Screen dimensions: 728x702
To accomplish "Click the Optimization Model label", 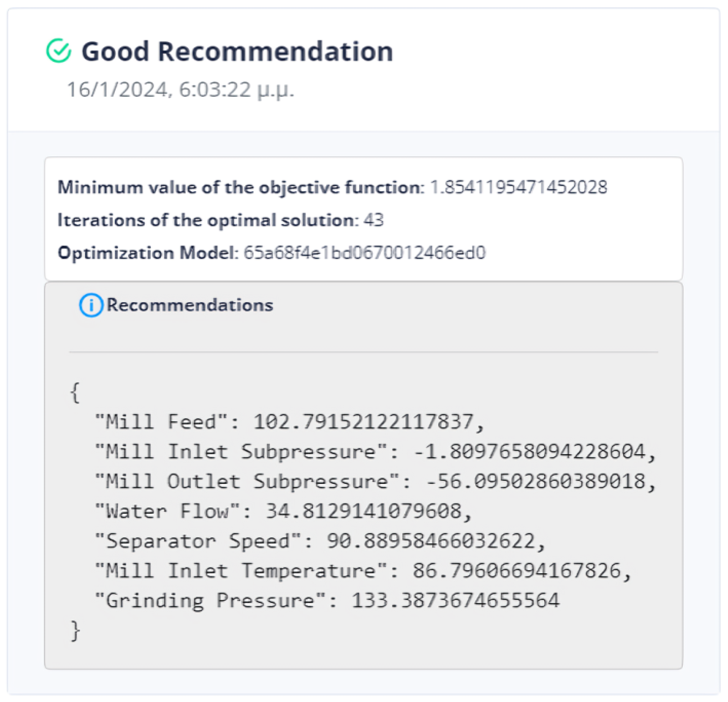I will click(x=148, y=253).
